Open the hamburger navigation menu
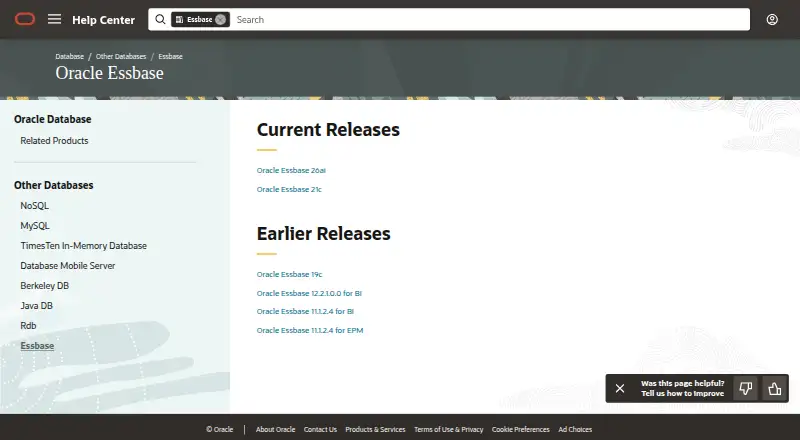Screen dimensions: 800x440 55,19
